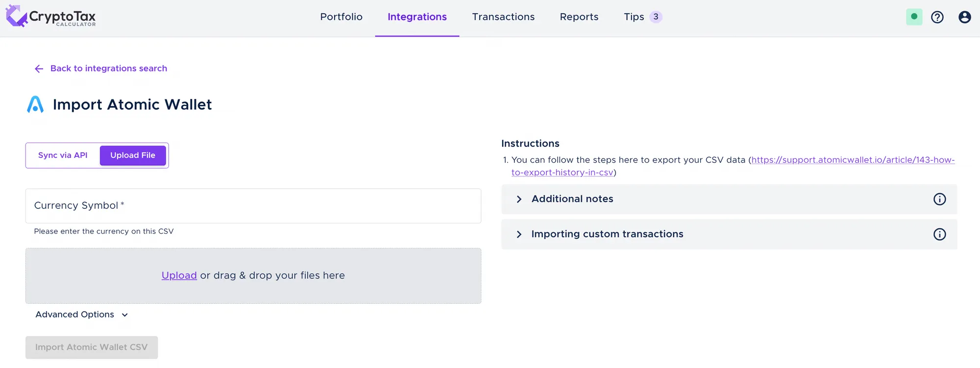Open the Atomic Wallet support article link
The image size is (980, 368).
[853, 160]
